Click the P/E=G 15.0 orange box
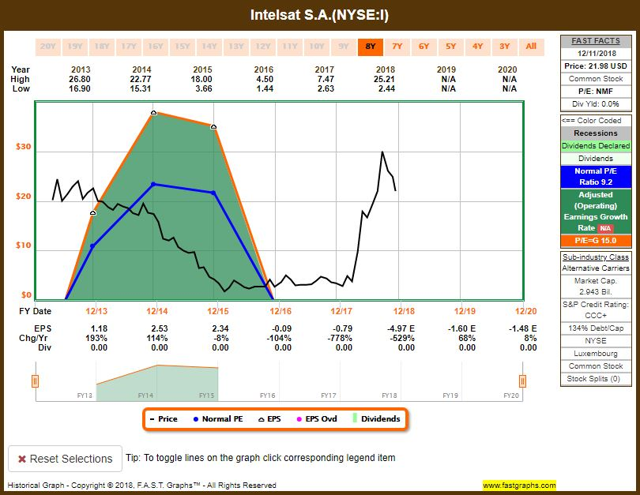The height and width of the screenshot is (495, 640). [596, 241]
